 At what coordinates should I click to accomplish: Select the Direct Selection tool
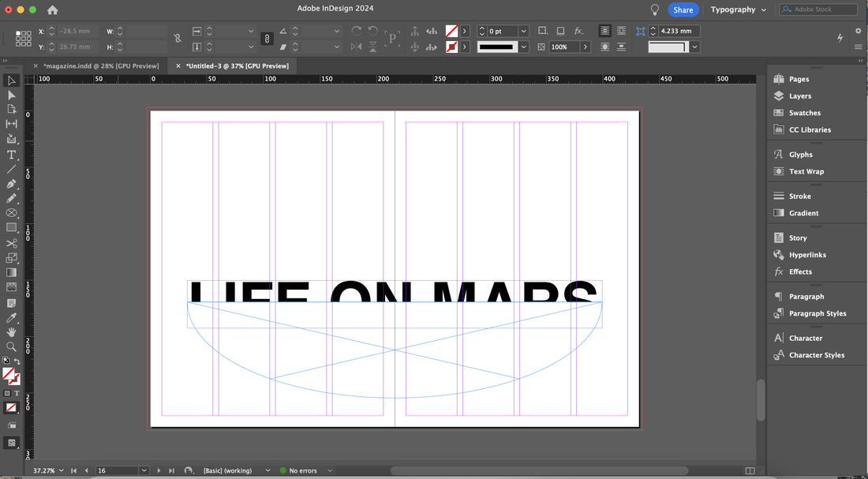[x=11, y=95]
